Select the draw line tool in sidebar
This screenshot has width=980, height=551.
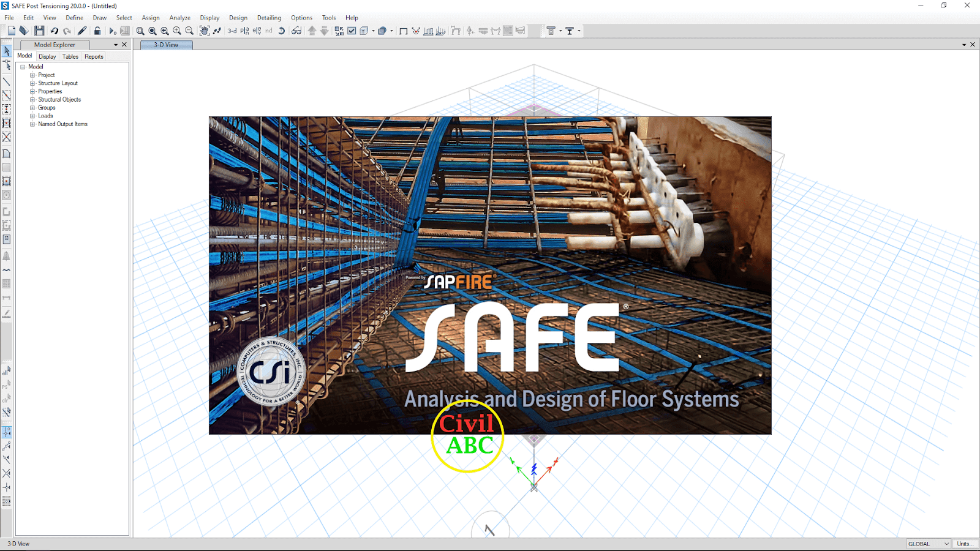pos(7,81)
